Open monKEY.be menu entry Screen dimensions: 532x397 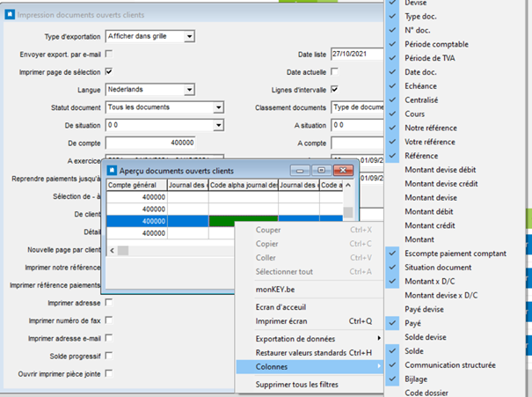310,290
